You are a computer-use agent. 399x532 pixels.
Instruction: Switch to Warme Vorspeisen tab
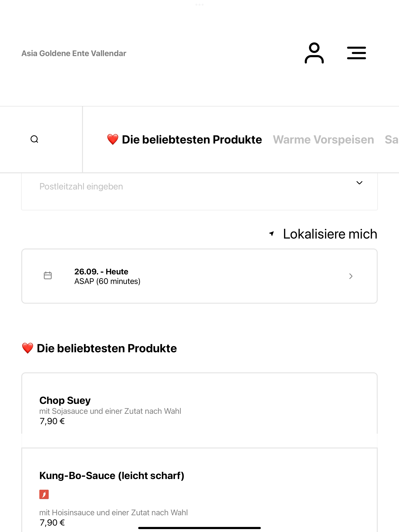[323, 139]
